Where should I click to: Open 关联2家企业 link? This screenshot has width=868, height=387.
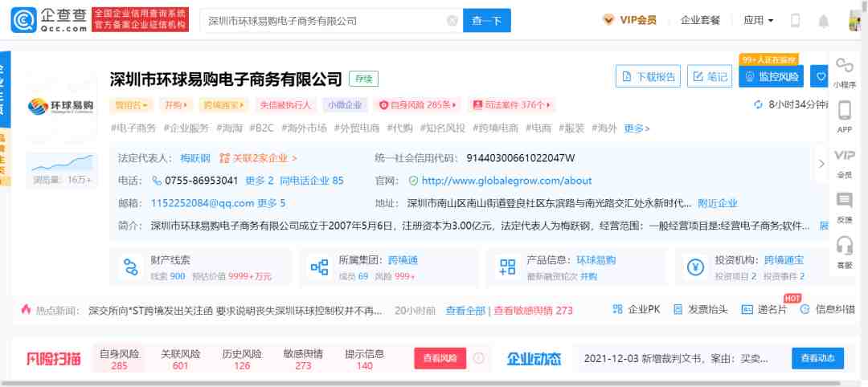coord(258,158)
